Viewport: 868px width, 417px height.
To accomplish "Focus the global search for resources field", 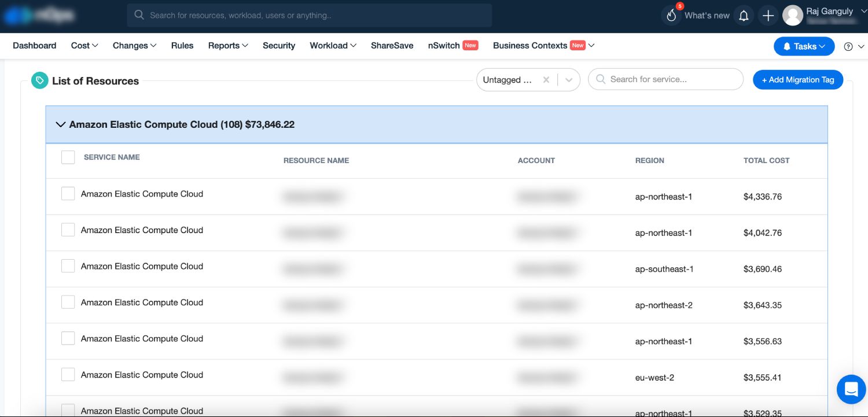I will click(310, 16).
